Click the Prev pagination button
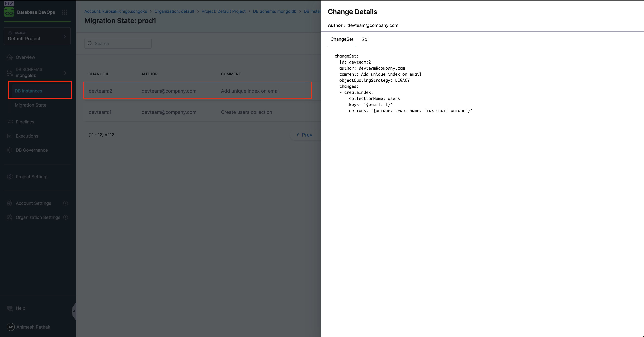The height and width of the screenshot is (337, 644). 304,135
